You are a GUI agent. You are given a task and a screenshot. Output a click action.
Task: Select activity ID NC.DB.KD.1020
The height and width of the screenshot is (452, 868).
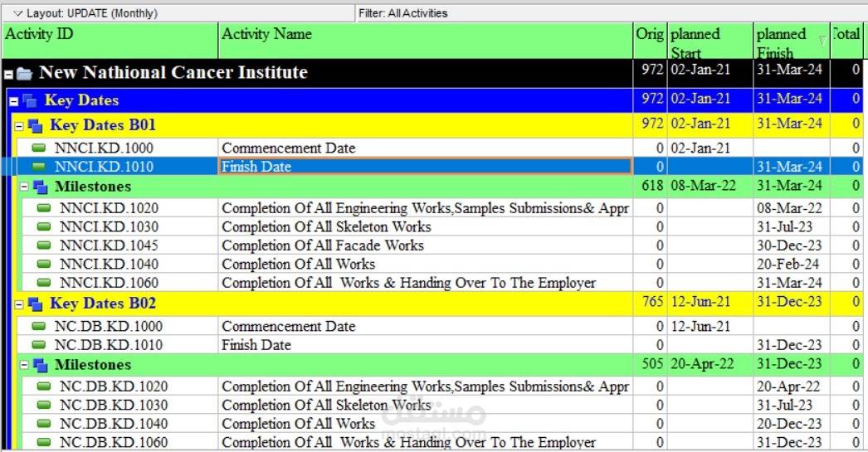point(114,386)
